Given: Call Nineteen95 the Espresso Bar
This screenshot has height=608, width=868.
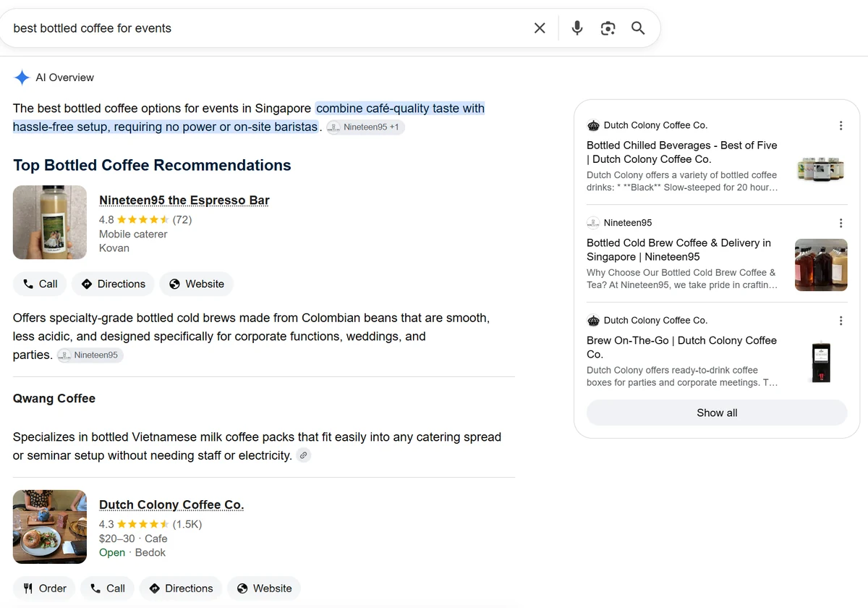Looking at the screenshot, I should click(40, 284).
